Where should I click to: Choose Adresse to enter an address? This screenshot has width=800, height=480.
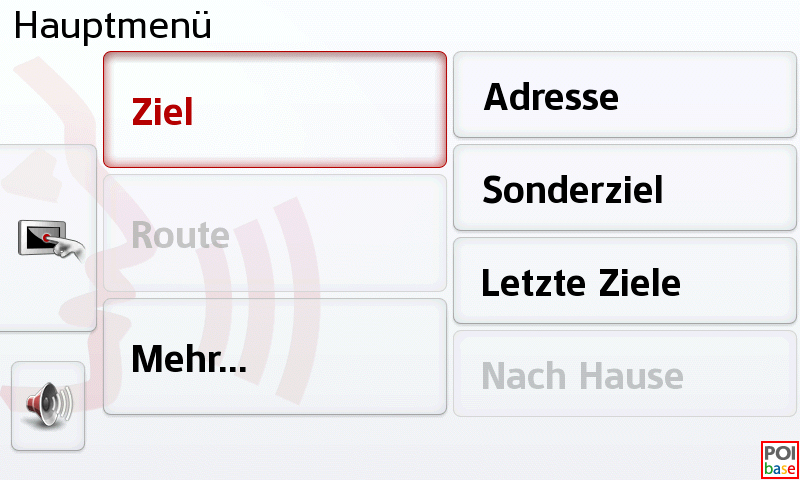(x=626, y=96)
